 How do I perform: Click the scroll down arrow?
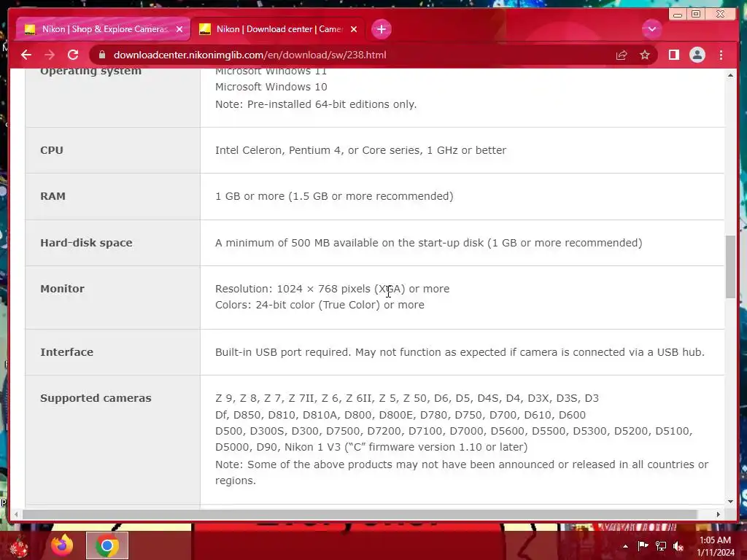click(x=730, y=502)
